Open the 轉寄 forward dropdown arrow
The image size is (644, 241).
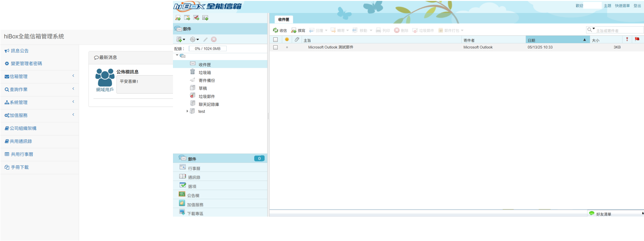tap(348, 31)
